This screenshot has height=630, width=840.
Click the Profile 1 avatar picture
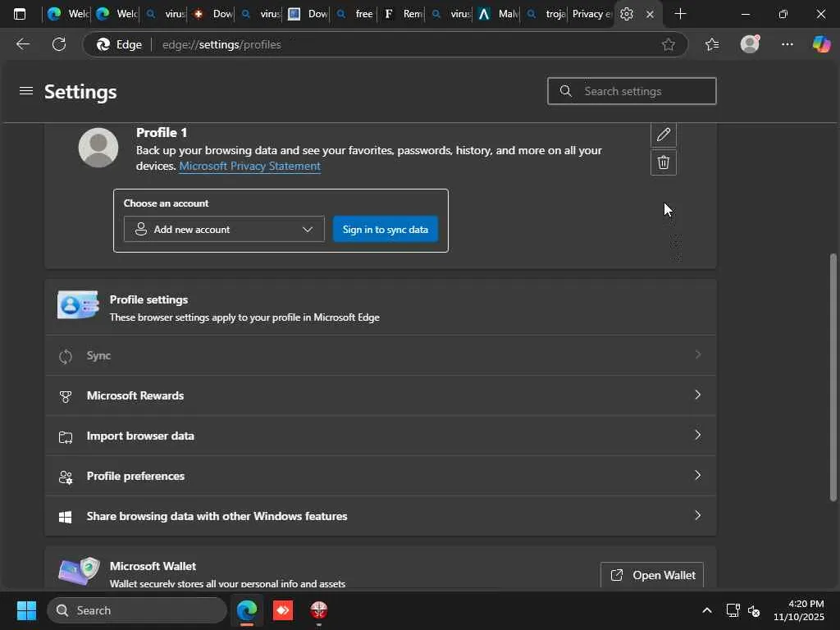[98, 148]
